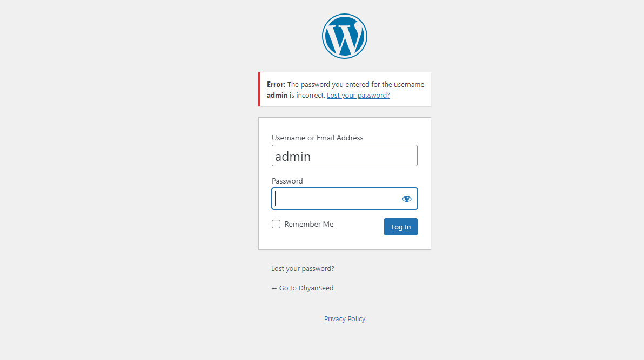Focus the Username or Email Address field
The width and height of the screenshot is (644, 360).
tap(345, 155)
